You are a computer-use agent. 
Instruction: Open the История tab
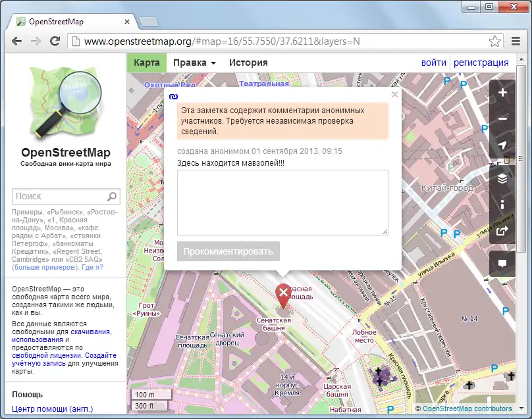click(248, 63)
